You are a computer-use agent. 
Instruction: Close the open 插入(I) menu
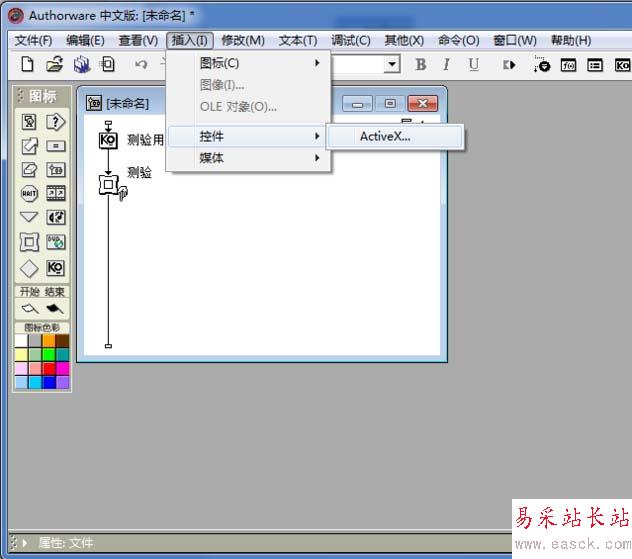pos(189,41)
